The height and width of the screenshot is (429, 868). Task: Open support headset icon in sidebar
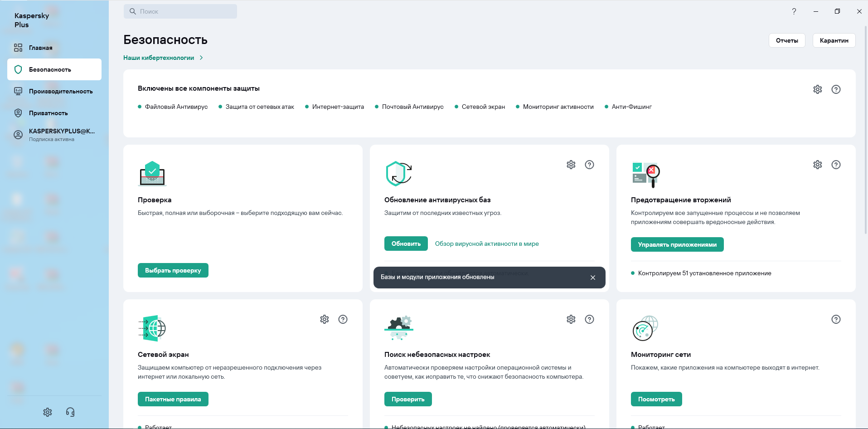(70, 412)
